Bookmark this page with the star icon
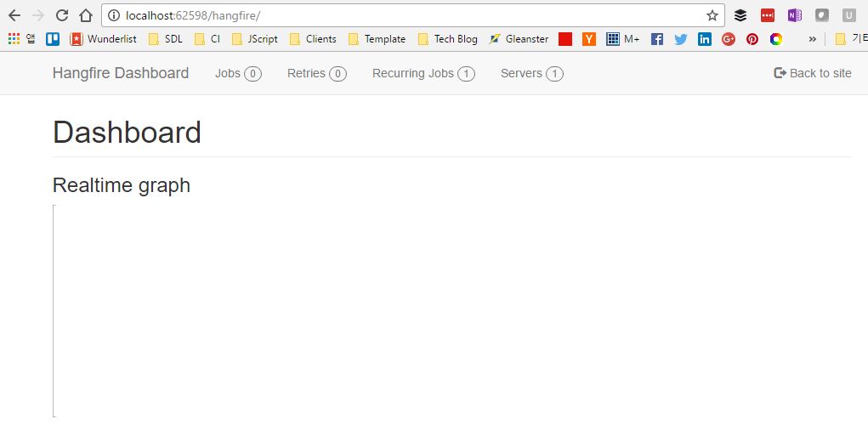The image size is (868, 436). point(712,15)
